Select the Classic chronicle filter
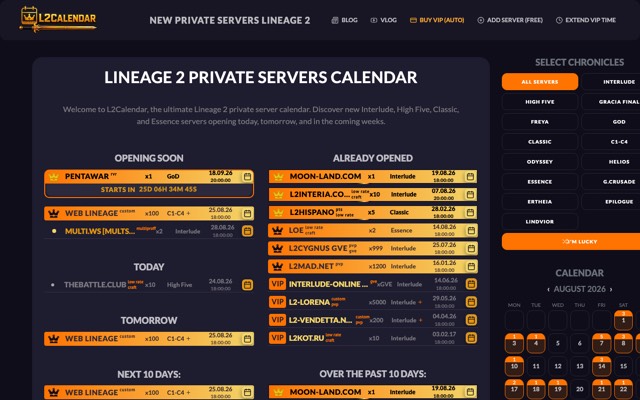The image size is (640, 400). pos(540,142)
